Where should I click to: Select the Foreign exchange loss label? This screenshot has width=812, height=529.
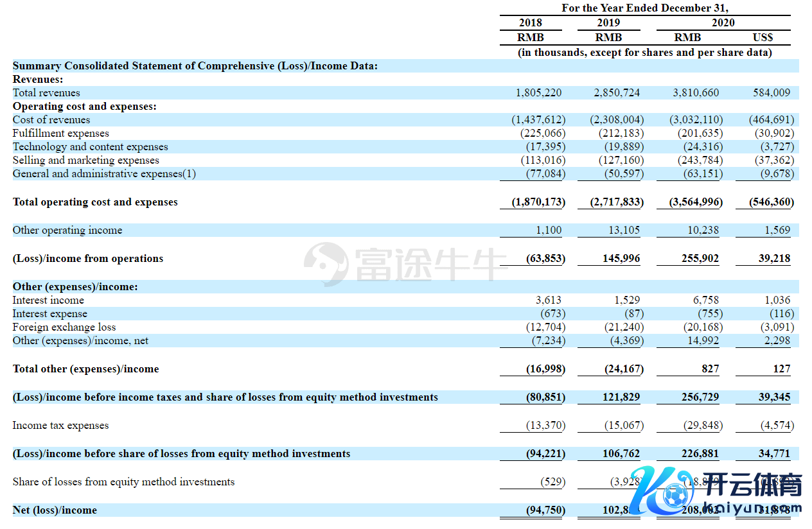[x=64, y=327]
